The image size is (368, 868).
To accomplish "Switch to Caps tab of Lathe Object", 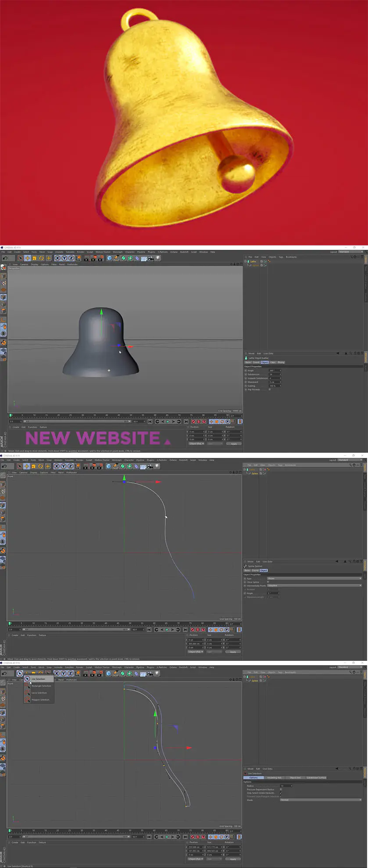I will (x=273, y=362).
